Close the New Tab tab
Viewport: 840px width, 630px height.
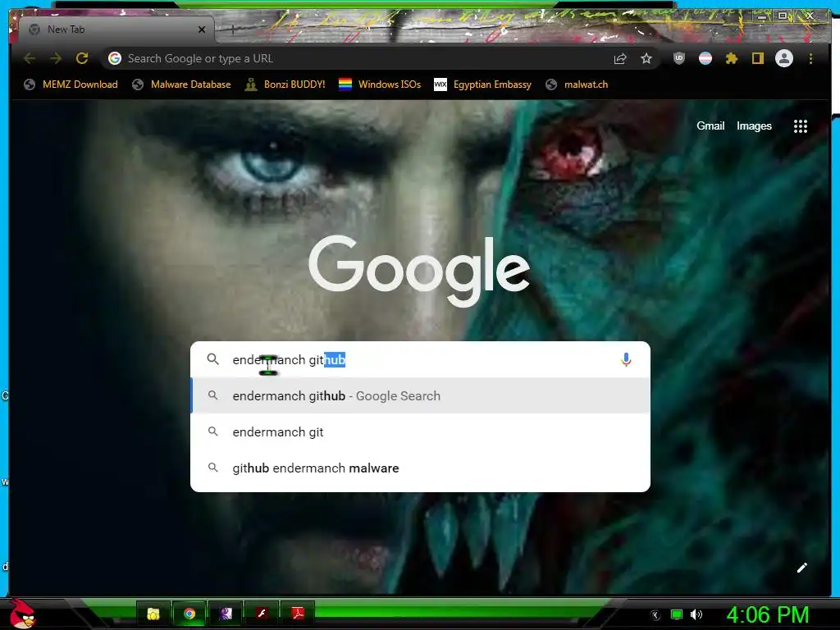[x=202, y=30]
